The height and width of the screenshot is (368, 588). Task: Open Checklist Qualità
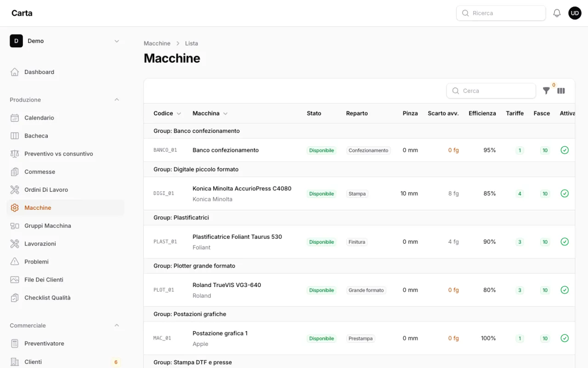pyautogui.click(x=65, y=298)
